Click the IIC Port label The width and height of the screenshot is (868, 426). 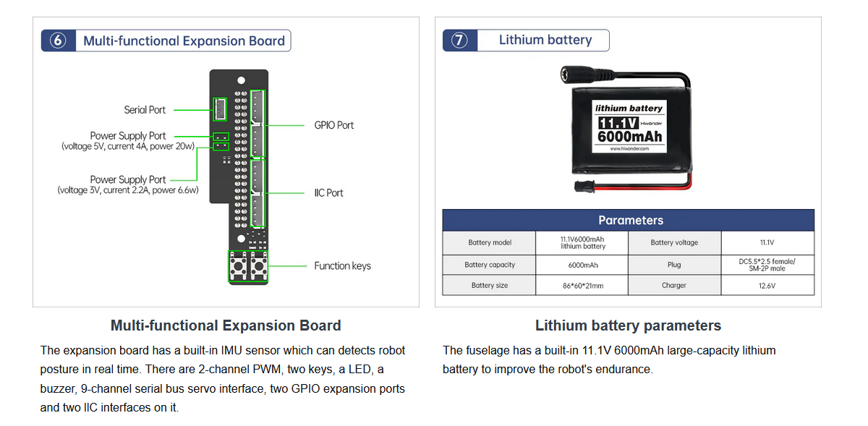click(x=328, y=193)
